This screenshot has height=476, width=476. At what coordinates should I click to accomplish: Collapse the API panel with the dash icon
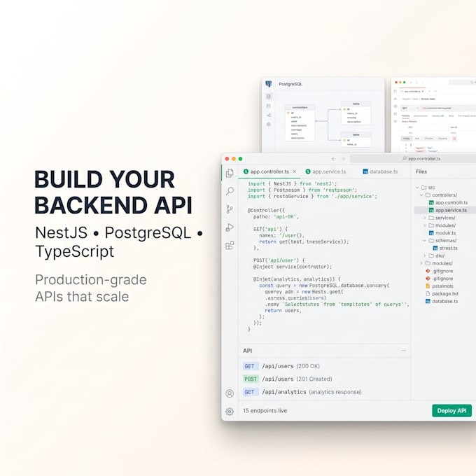(x=403, y=351)
